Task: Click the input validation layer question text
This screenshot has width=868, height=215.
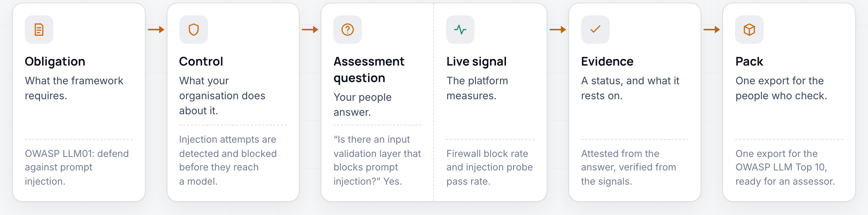Action: (x=377, y=160)
